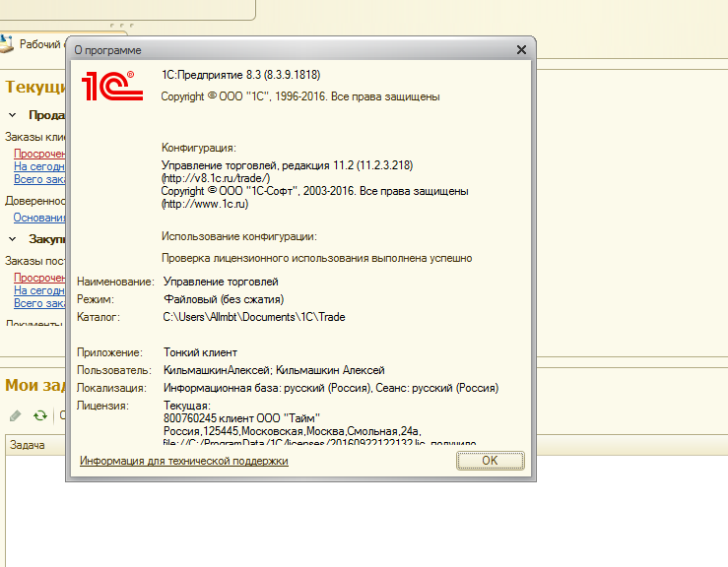Collapse the Продажи section chevron
This screenshot has width=728, height=567.
12,115
